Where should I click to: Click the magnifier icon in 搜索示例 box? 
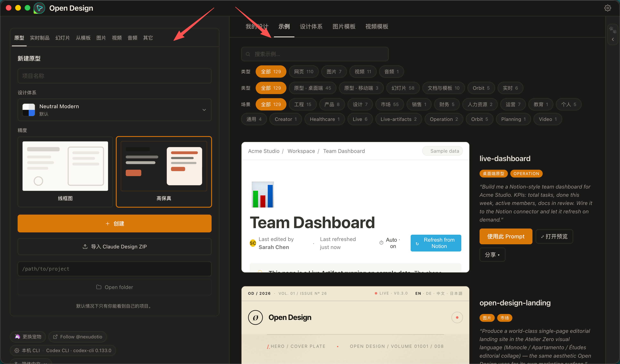coord(248,54)
